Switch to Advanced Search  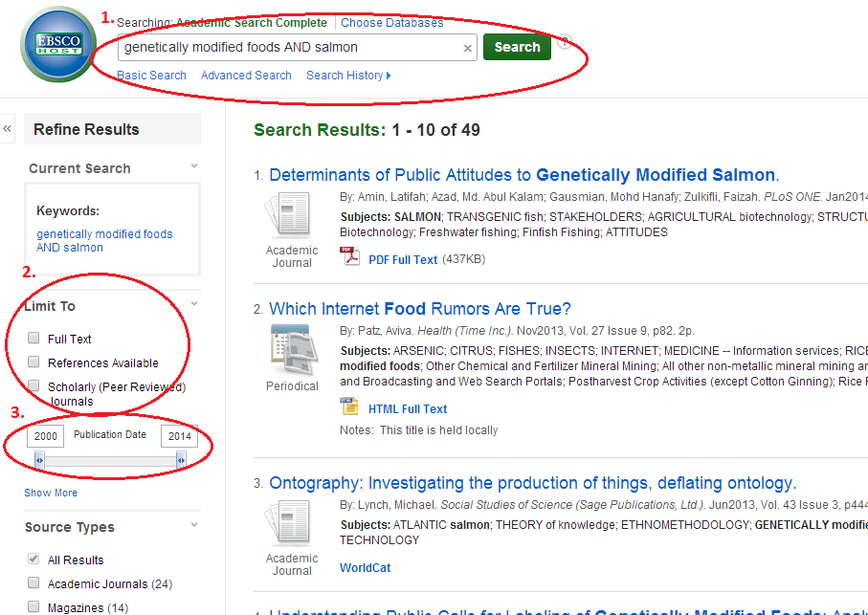coord(246,76)
